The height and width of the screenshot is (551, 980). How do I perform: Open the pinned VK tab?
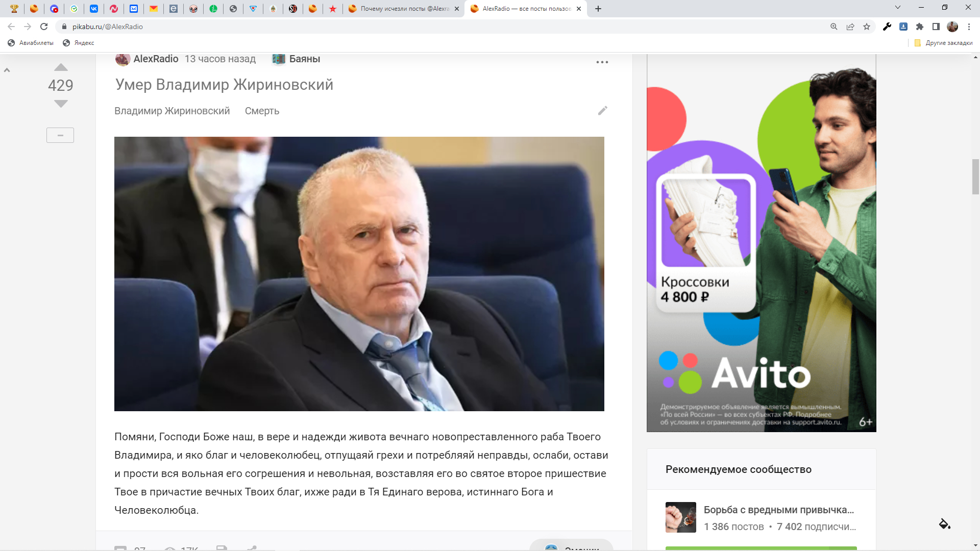tap(94, 9)
